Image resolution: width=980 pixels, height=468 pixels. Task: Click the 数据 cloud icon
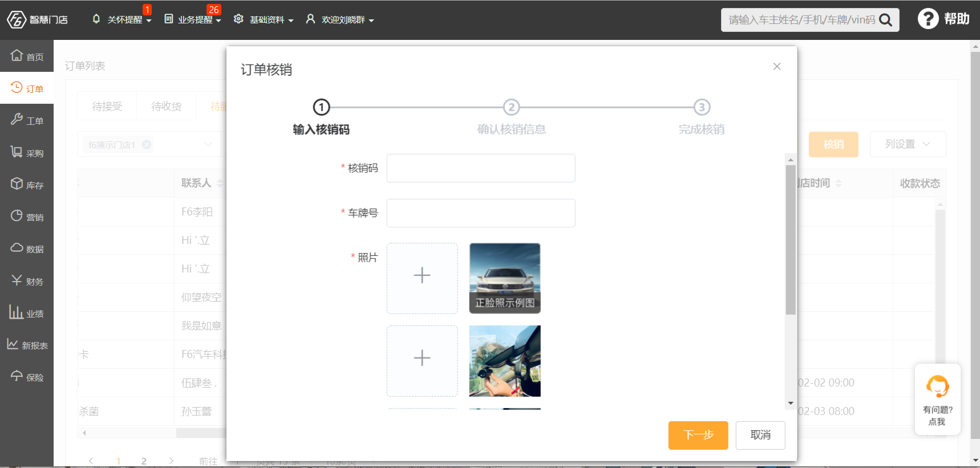coord(17,248)
